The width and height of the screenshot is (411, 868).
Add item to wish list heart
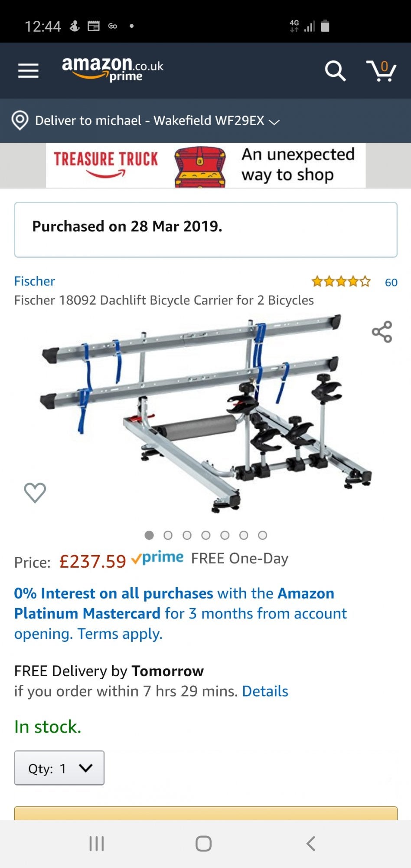point(35,493)
